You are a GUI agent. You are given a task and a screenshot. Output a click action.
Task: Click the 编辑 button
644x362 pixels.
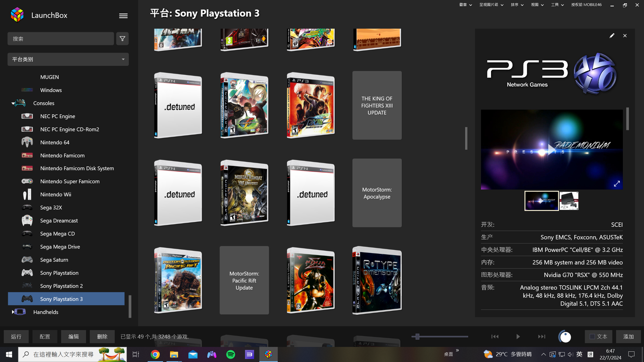[73, 336]
